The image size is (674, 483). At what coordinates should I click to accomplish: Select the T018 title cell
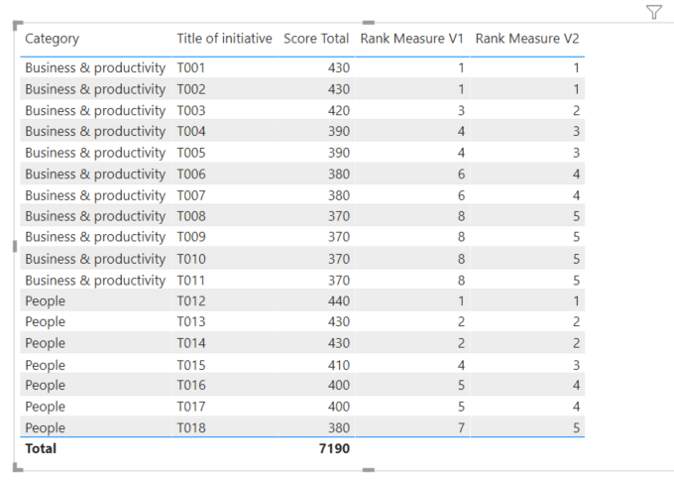tap(191, 428)
